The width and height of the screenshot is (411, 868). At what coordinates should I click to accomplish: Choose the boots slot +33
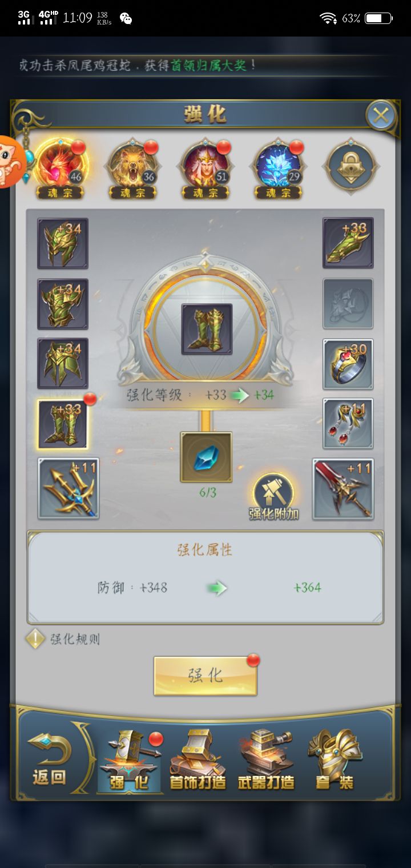coord(63,424)
